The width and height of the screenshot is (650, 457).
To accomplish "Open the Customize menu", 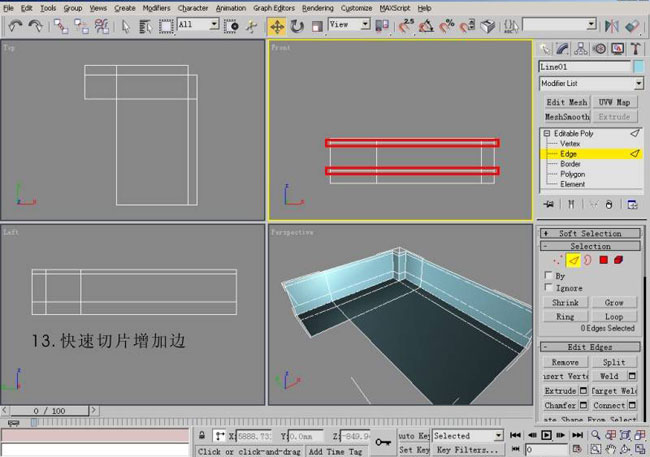I will coord(356,8).
